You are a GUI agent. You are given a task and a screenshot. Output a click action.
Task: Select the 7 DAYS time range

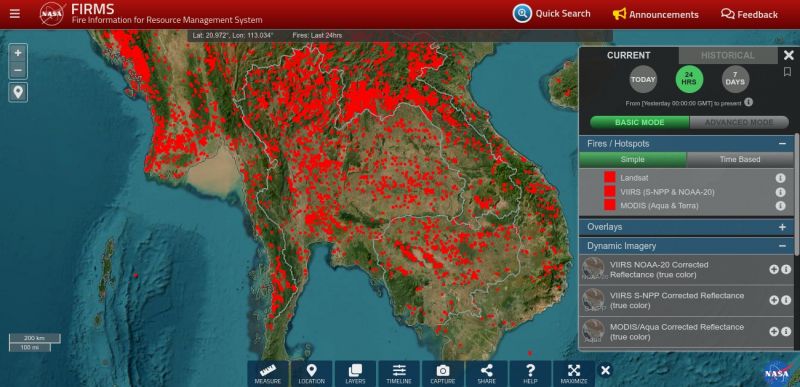click(x=735, y=80)
